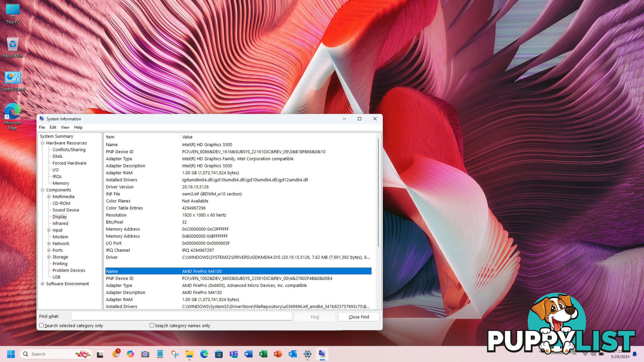Expand the Software Environment tree node
The height and width of the screenshot is (362, 644).
pyautogui.click(x=42, y=284)
